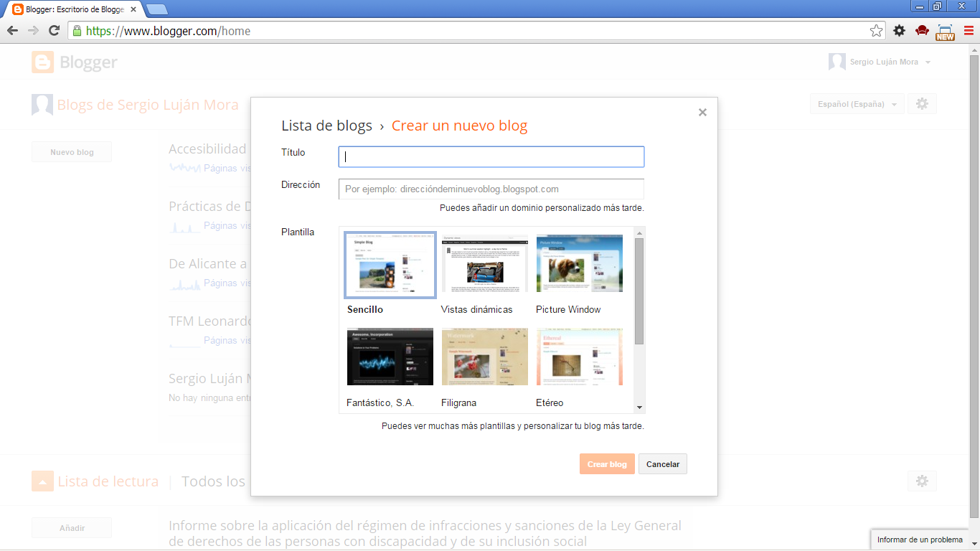
Task: Select the Sencillo template thumbnail
Action: point(390,265)
